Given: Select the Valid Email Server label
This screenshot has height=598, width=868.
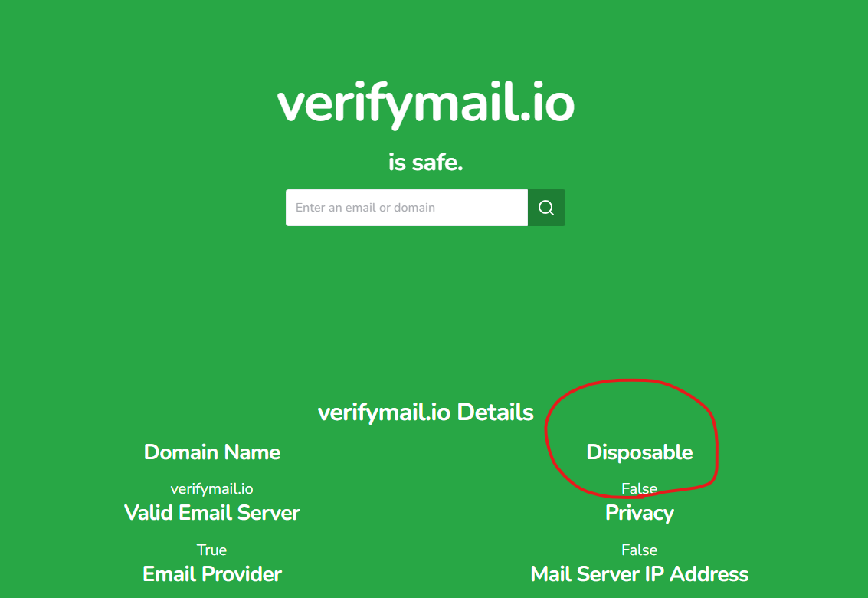Looking at the screenshot, I should click(x=212, y=513).
